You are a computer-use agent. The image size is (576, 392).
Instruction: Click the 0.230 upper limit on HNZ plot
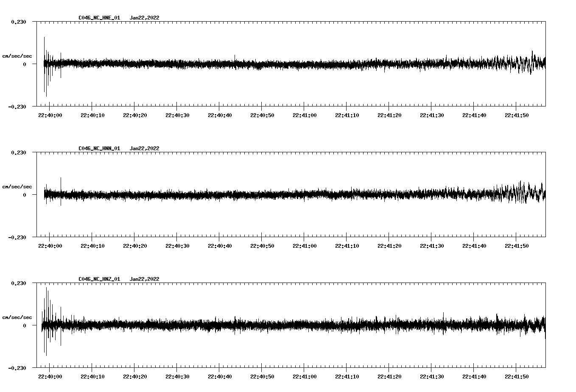[x=19, y=283]
